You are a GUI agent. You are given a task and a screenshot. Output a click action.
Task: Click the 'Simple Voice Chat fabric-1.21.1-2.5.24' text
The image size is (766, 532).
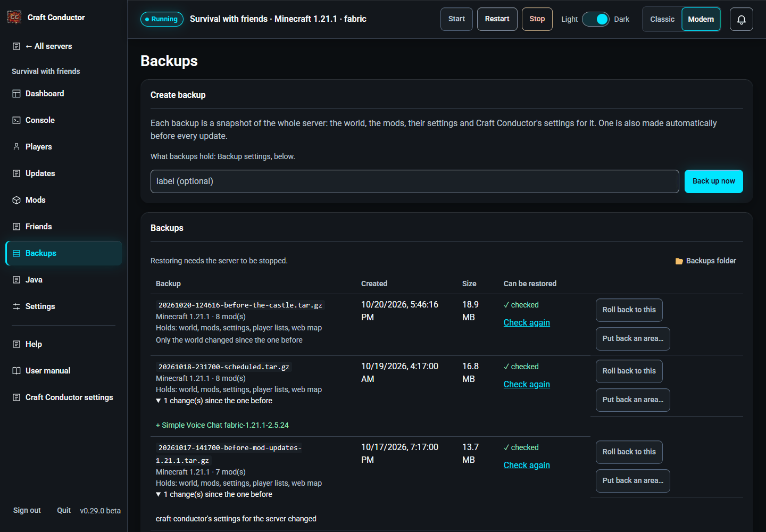[x=225, y=425]
